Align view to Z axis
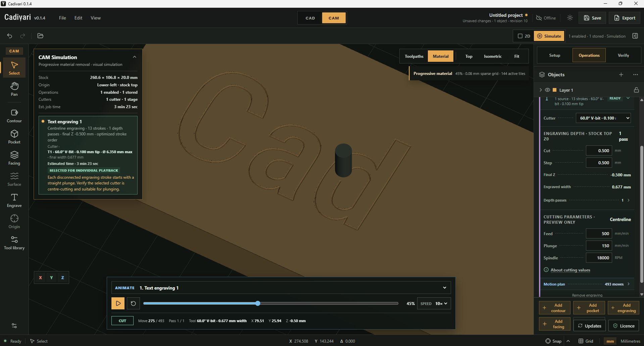The image size is (644, 346). pyautogui.click(x=62, y=277)
